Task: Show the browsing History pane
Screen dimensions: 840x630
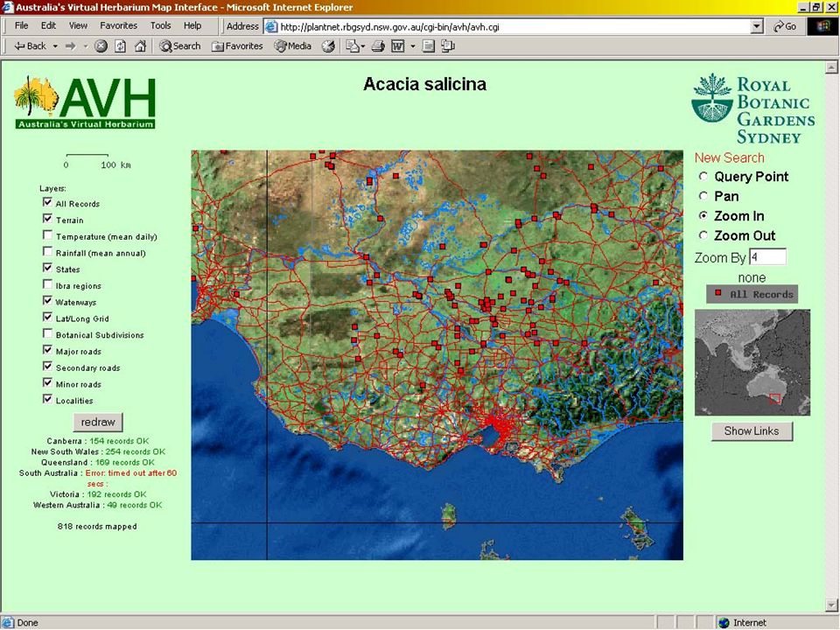Action: [328, 46]
